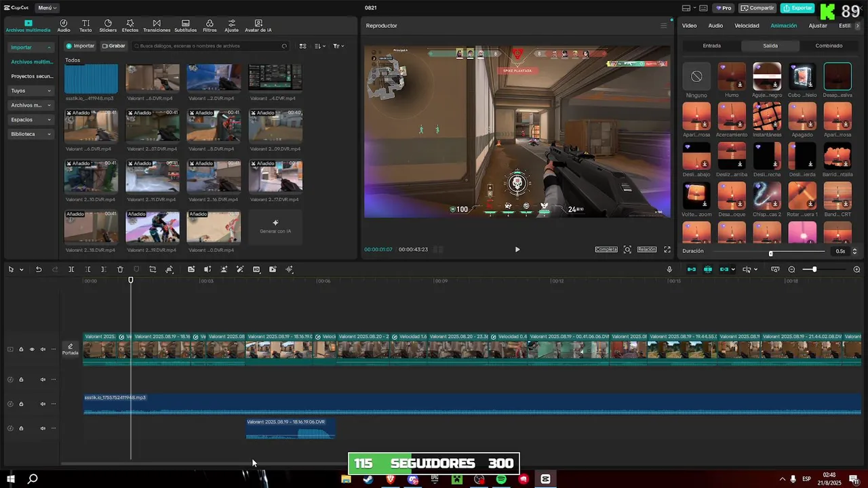The width and height of the screenshot is (868, 488).
Task: Click the Windows Start button
Action: (11, 479)
